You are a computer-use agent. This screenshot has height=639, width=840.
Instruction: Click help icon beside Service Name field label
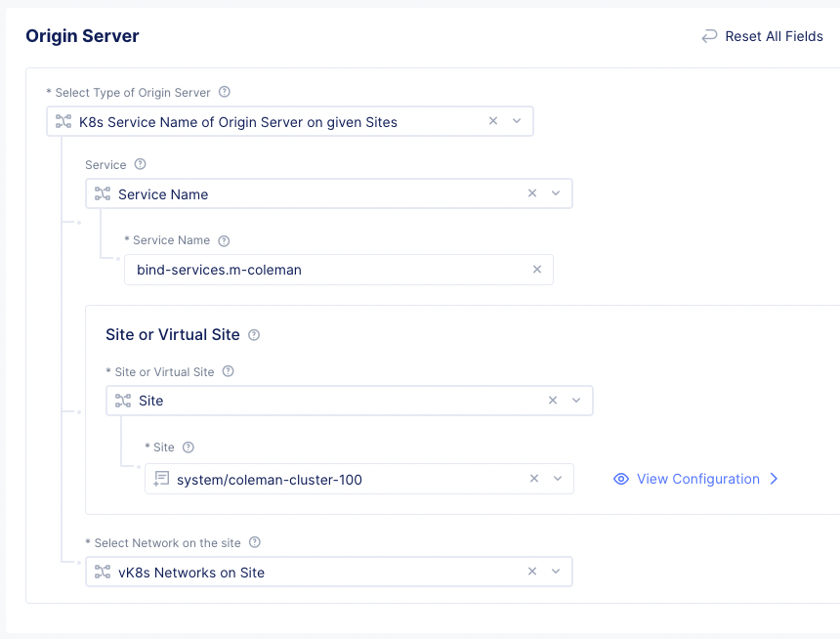[x=224, y=240]
